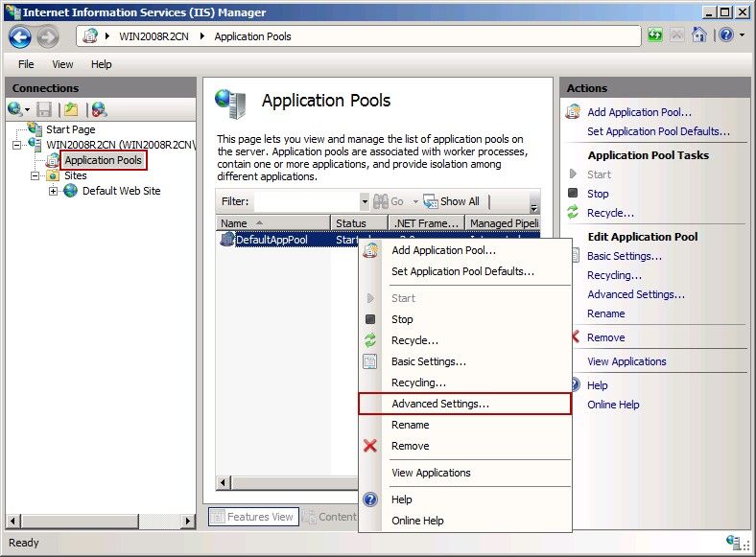
Task: Open the View menu in menu bar
Action: coord(62,64)
